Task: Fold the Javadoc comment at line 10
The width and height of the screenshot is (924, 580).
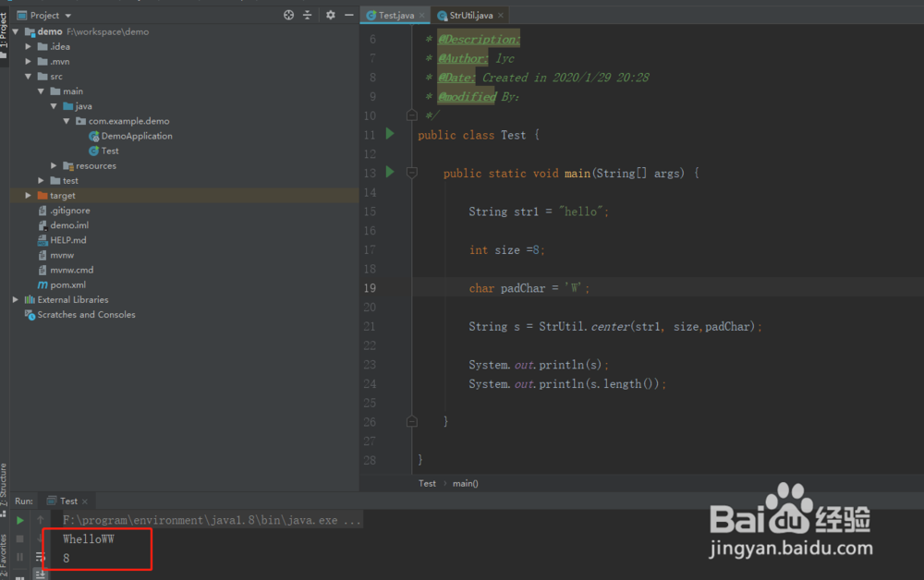Action: (x=412, y=115)
